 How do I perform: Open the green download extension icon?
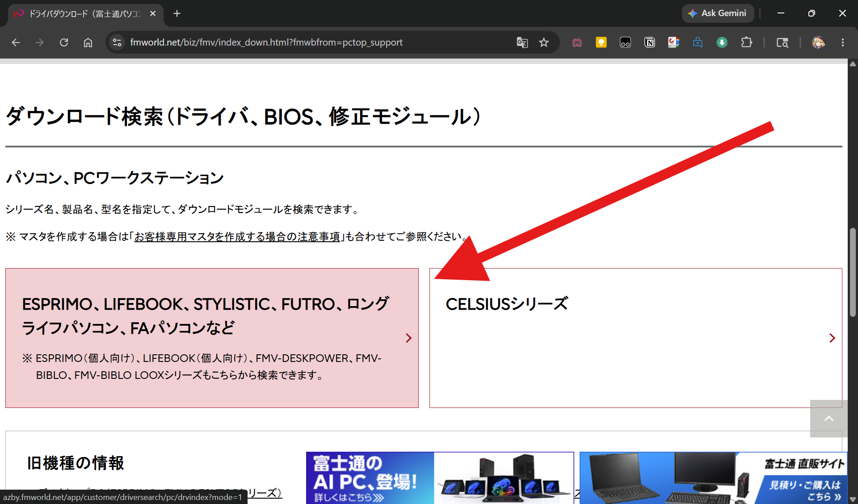(722, 42)
